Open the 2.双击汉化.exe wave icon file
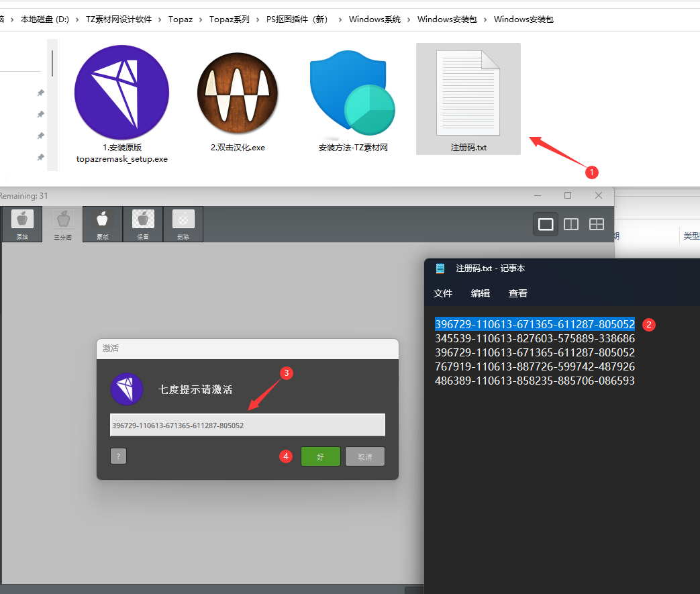 [x=238, y=103]
